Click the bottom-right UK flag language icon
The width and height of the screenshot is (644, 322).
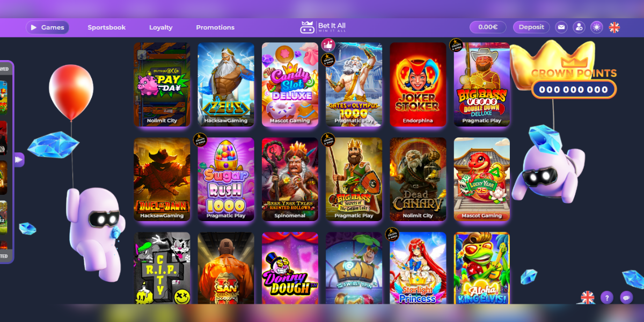[x=588, y=297]
